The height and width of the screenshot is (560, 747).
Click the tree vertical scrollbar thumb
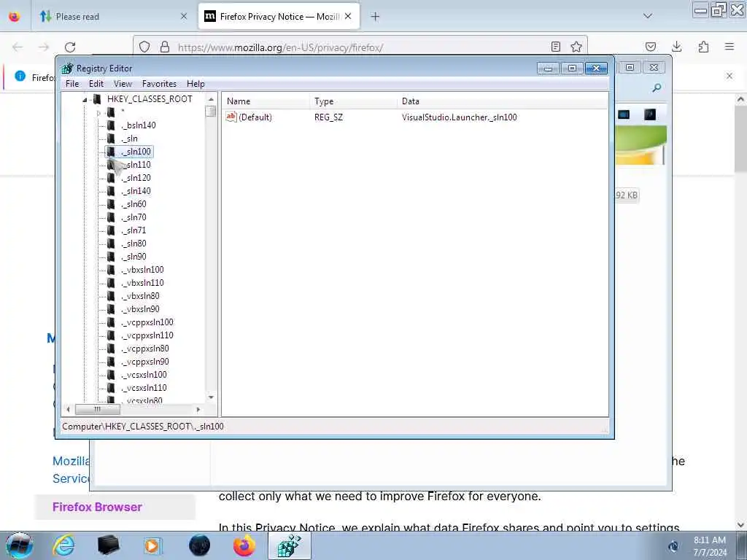pos(211,112)
